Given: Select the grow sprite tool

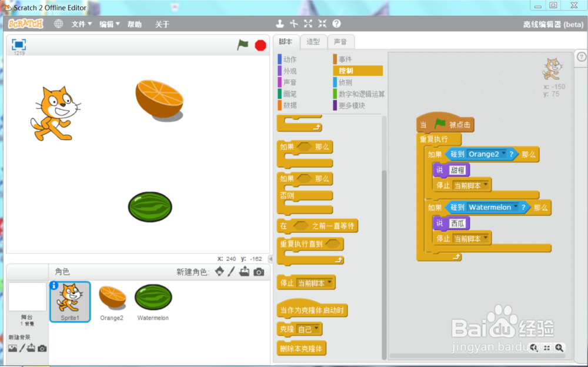Looking at the screenshot, I should pos(308,24).
